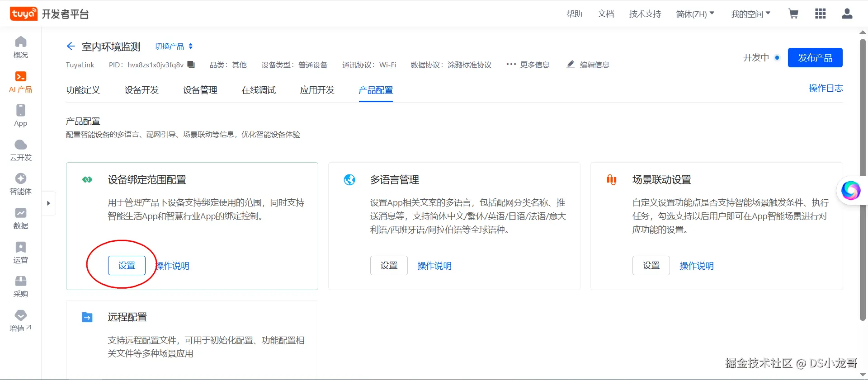The width and height of the screenshot is (868, 380).
Task: Open the 切换产品 product switcher
Action: [x=174, y=46]
